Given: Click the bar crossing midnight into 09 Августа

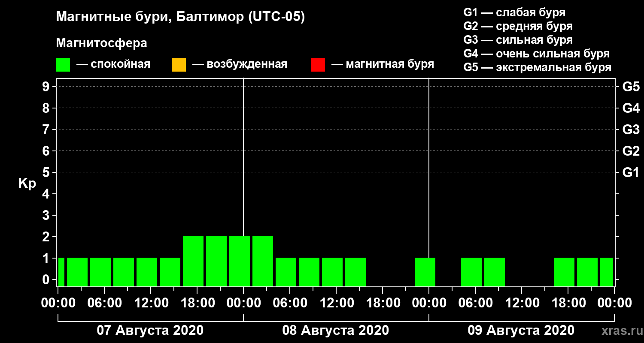Looking at the screenshot, I should coord(425,272).
